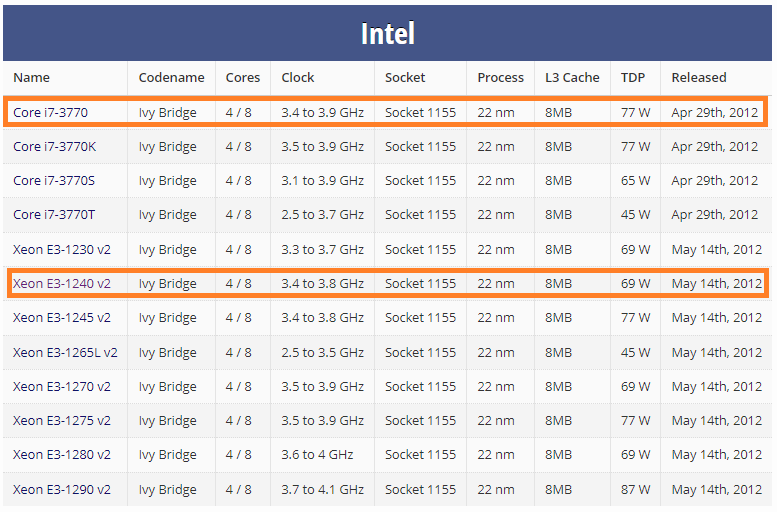Screen dimensions: 782x512
Task: Open the Core i7-3770 link
Action: pyautogui.click(x=50, y=113)
